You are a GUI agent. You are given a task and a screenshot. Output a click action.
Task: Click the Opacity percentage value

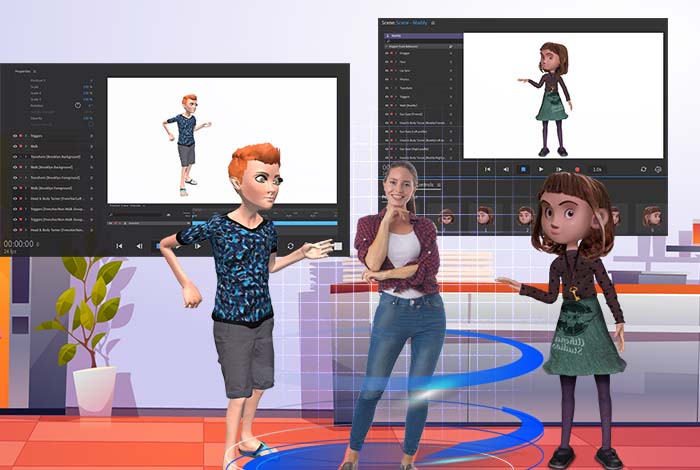point(88,118)
